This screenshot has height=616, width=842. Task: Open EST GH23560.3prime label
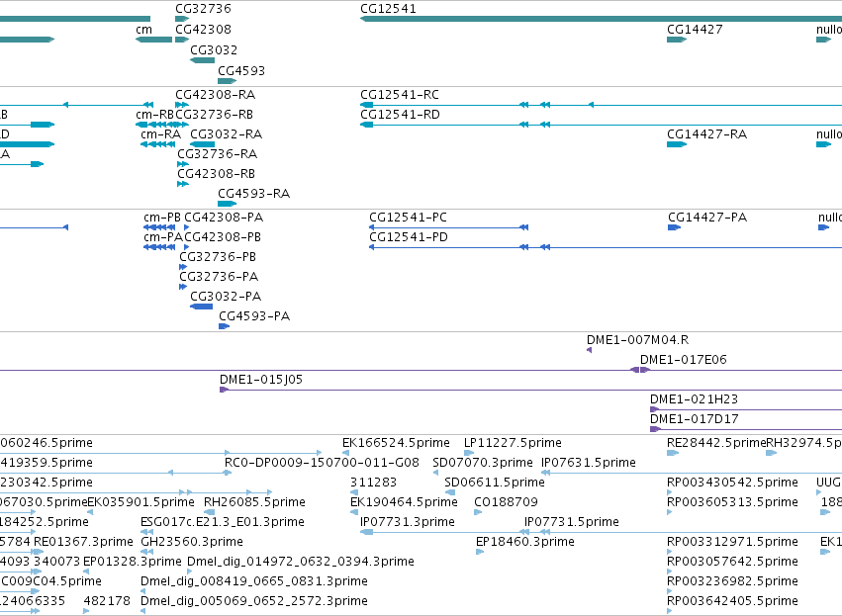(x=192, y=542)
